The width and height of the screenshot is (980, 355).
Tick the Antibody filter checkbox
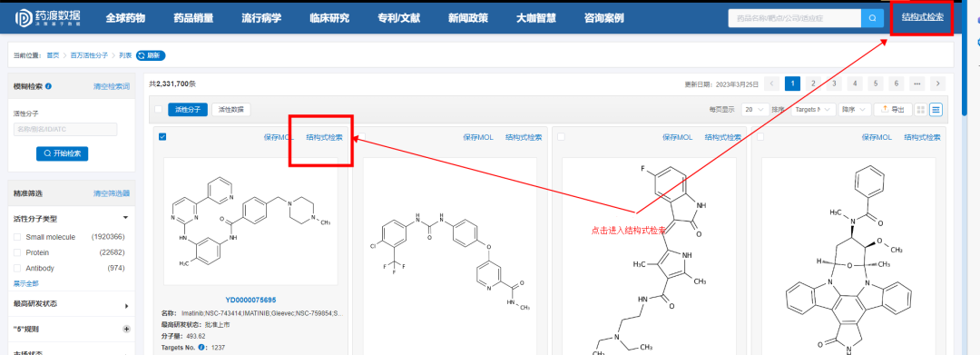pos(17,268)
